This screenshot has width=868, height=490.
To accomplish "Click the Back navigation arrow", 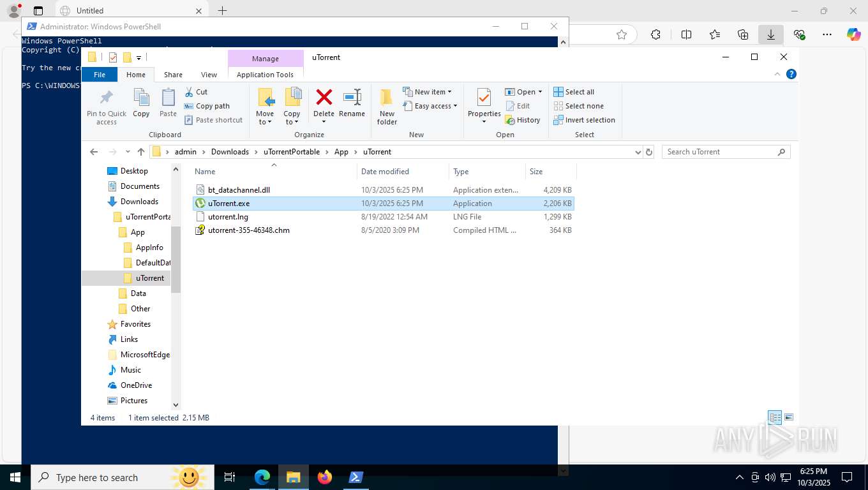I will click(94, 152).
